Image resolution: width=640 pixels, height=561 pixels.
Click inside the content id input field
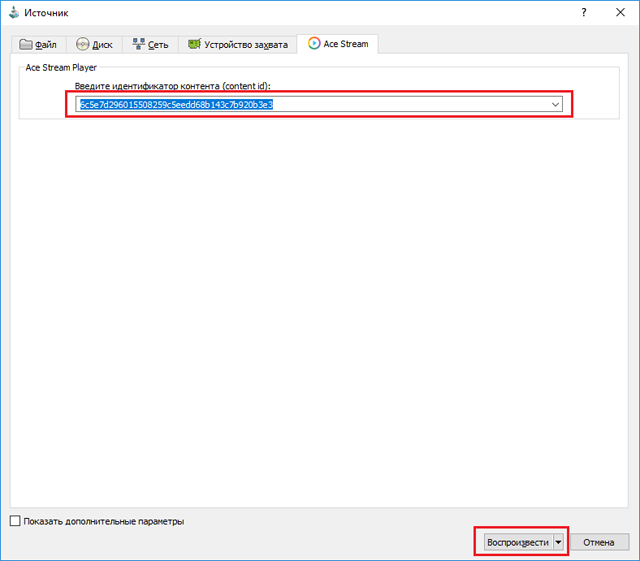click(x=312, y=105)
